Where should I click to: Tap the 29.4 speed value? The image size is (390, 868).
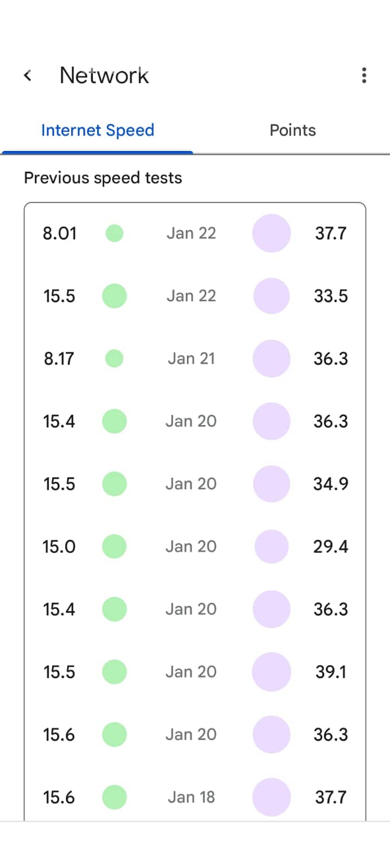click(x=331, y=547)
